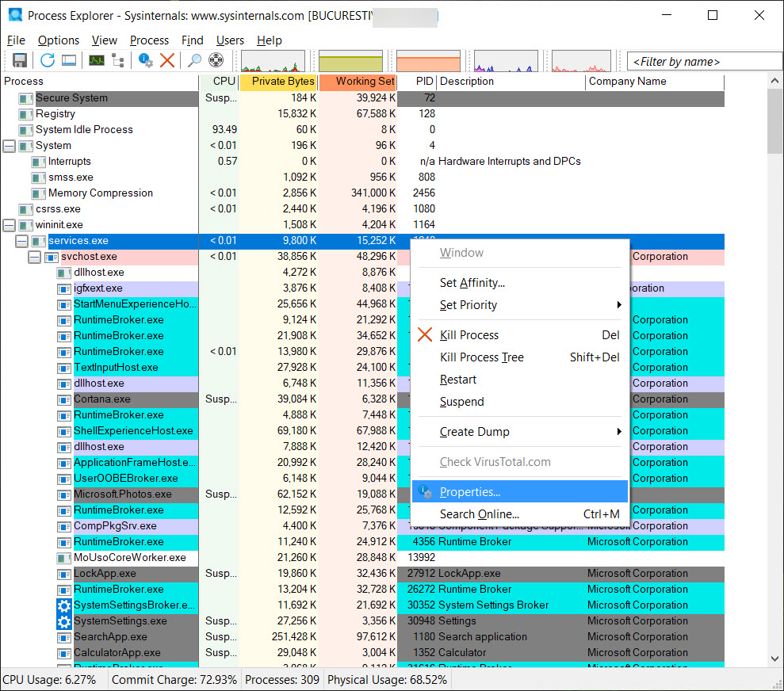The height and width of the screenshot is (691, 784).
Task: Click the SystemSettings.exe gear icon
Action: (64, 621)
